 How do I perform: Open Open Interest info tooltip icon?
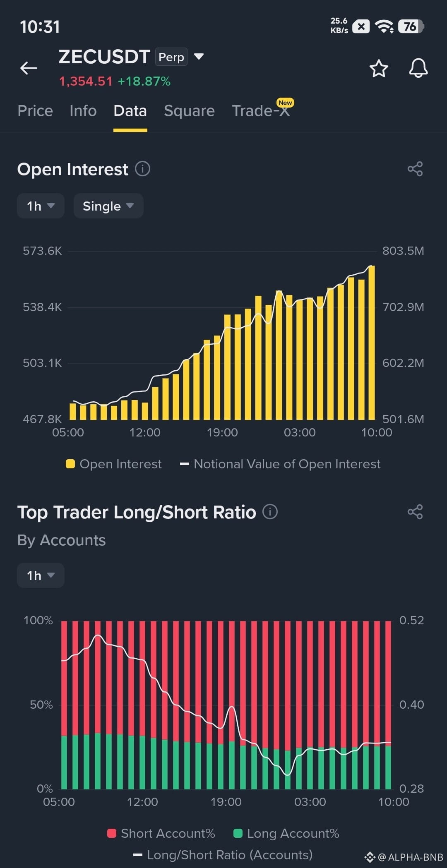(142, 169)
